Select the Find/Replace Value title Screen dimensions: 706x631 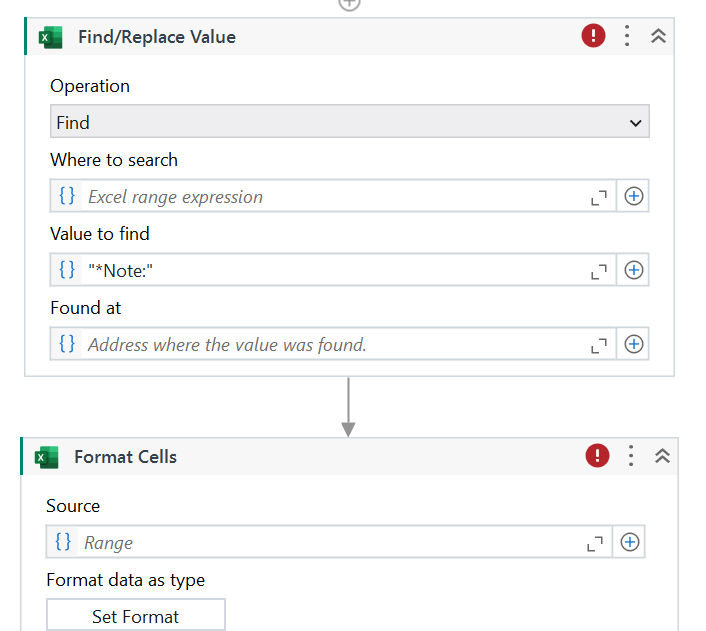coord(157,37)
